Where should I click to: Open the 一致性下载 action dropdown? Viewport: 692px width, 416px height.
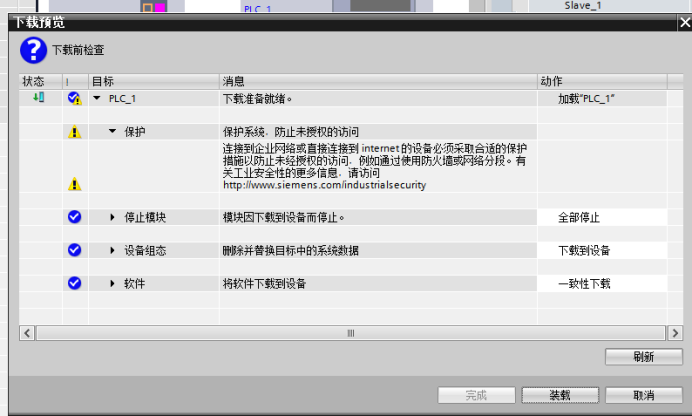pyautogui.click(x=602, y=284)
